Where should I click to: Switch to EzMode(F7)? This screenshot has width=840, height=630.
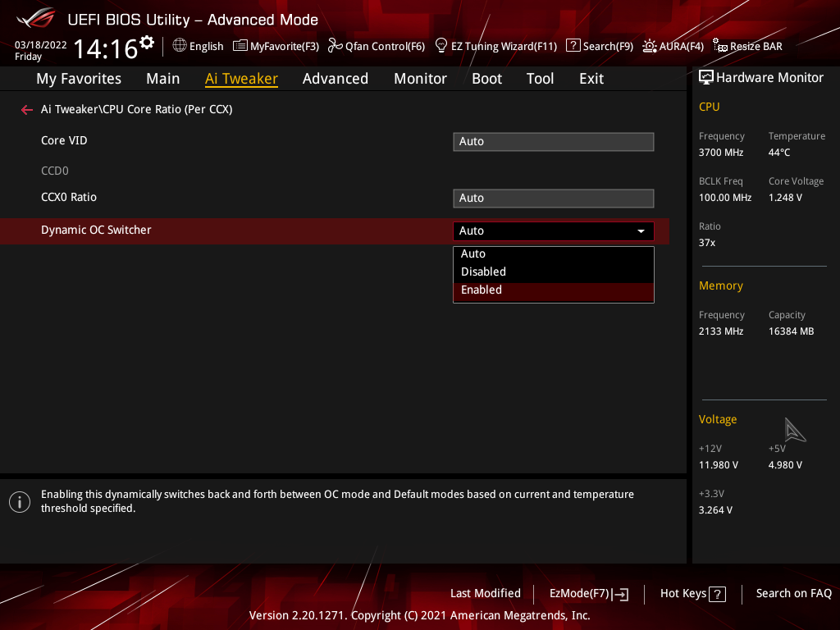pyautogui.click(x=588, y=594)
